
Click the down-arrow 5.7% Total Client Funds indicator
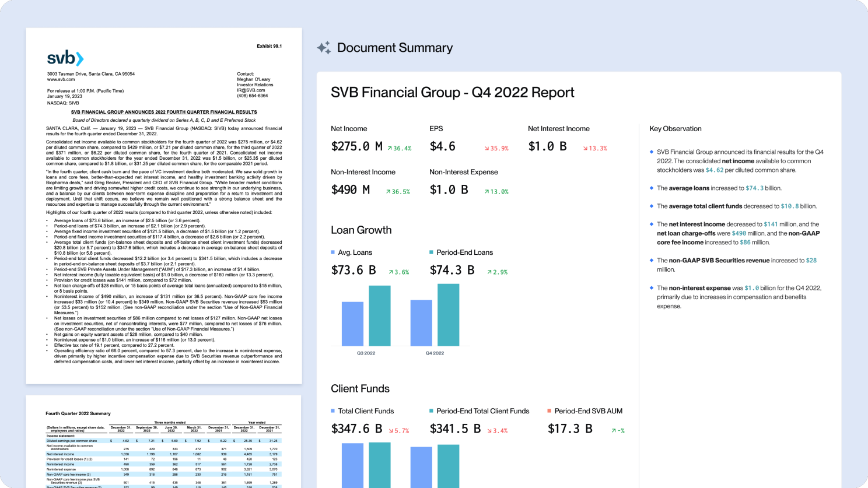click(399, 430)
